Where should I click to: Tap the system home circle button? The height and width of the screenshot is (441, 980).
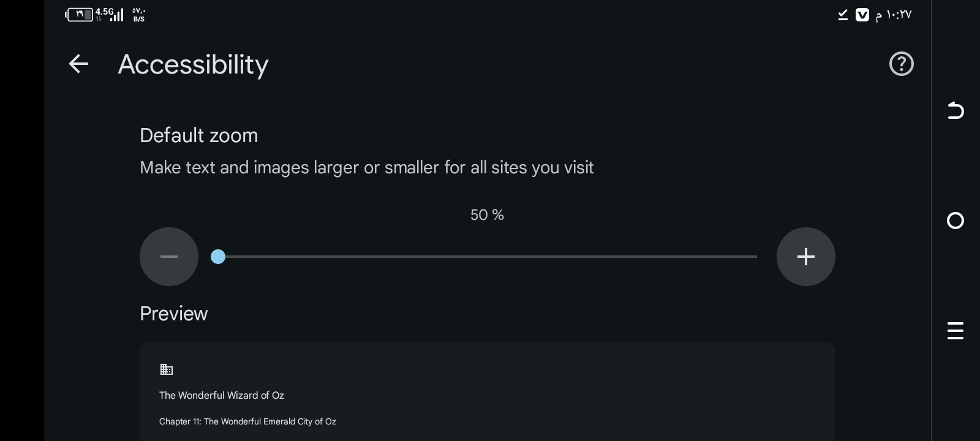pyautogui.click(x=955, y=221)
